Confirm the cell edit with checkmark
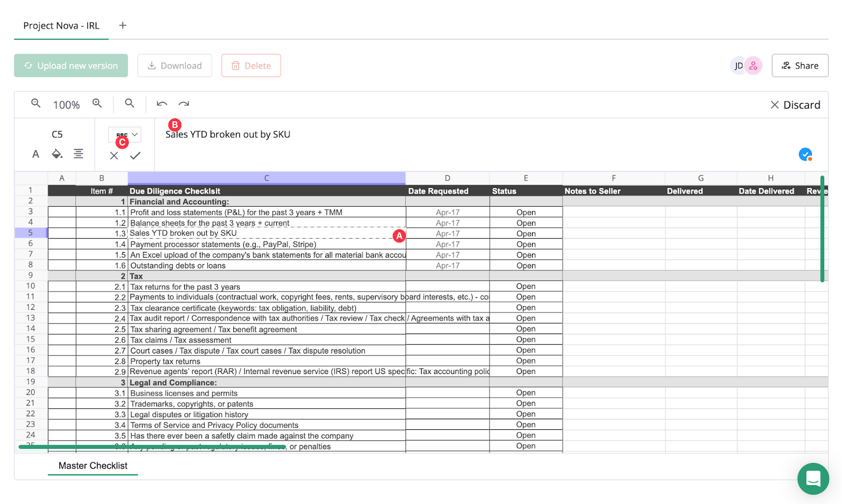 [x=135, y=155]
